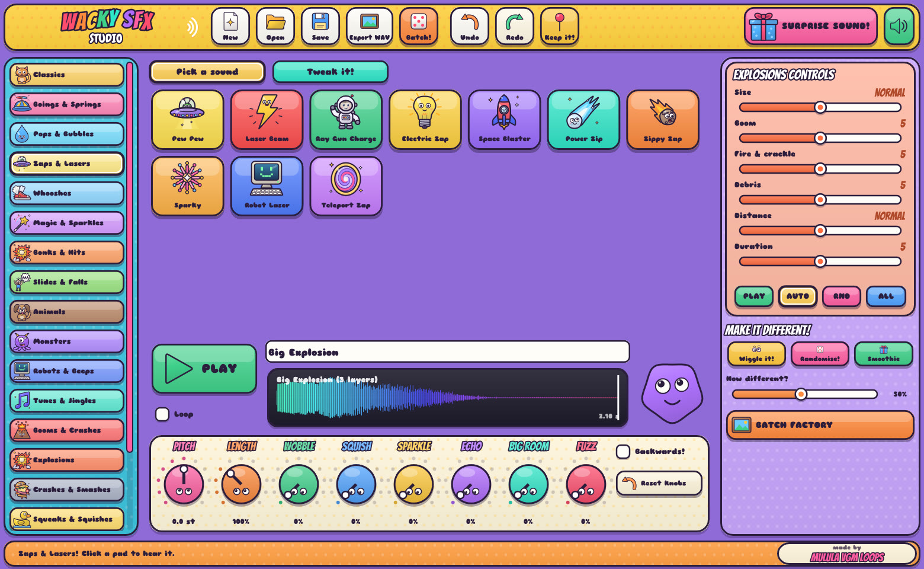Choose the Ray Gun Charge pad
The image size is (924, 569).
click(346, 120)
